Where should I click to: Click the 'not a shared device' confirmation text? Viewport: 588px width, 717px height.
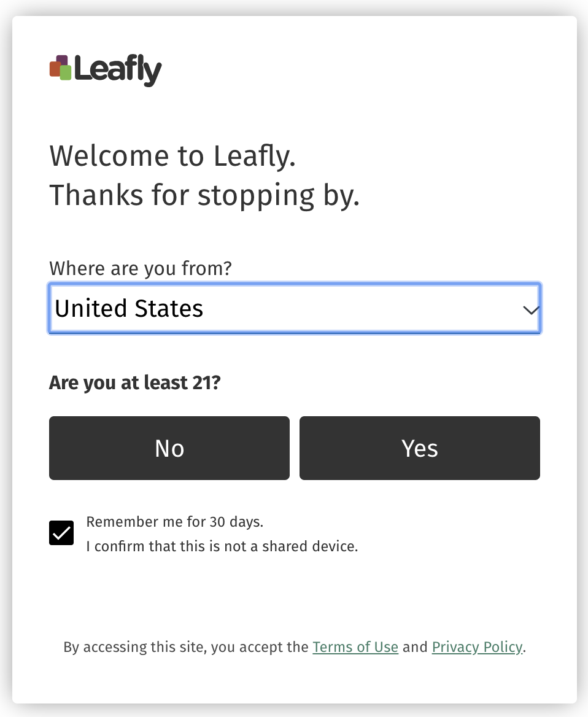point(222,546)
